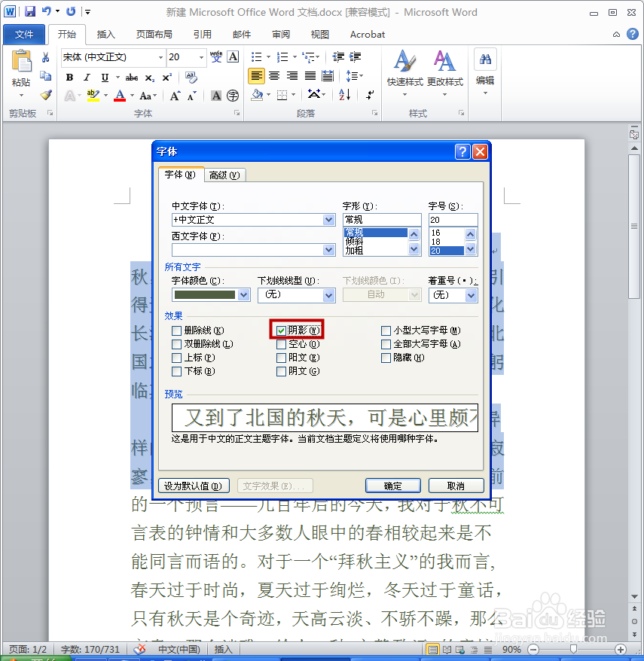Apply strikethrough from the Font group
The image size is (644, 661).
click(132, 77)
